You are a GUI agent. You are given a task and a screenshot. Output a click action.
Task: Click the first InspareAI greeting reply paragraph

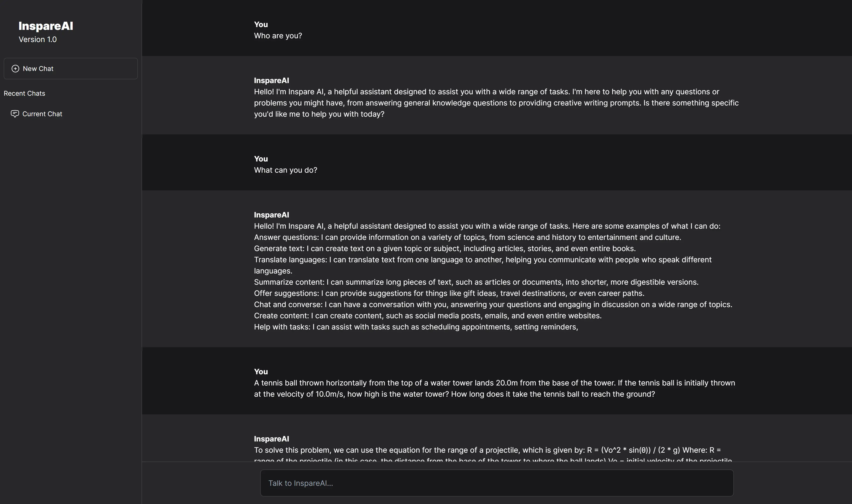496,103
